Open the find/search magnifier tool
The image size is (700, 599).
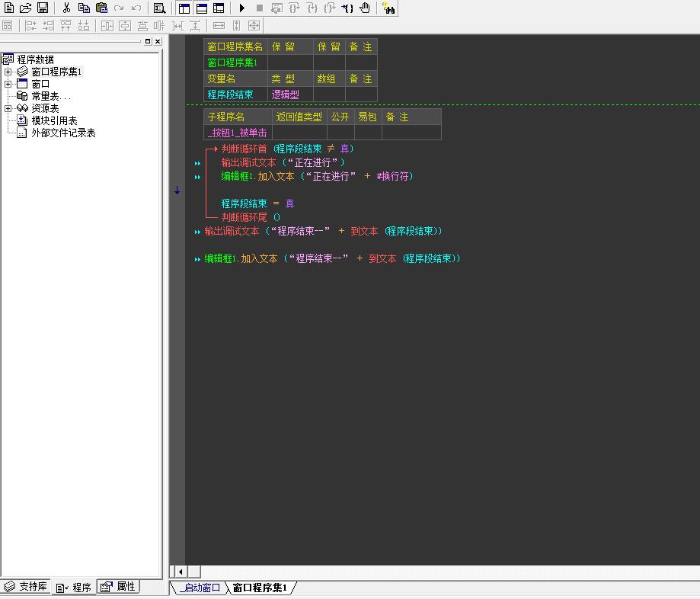tap(159, 8)
